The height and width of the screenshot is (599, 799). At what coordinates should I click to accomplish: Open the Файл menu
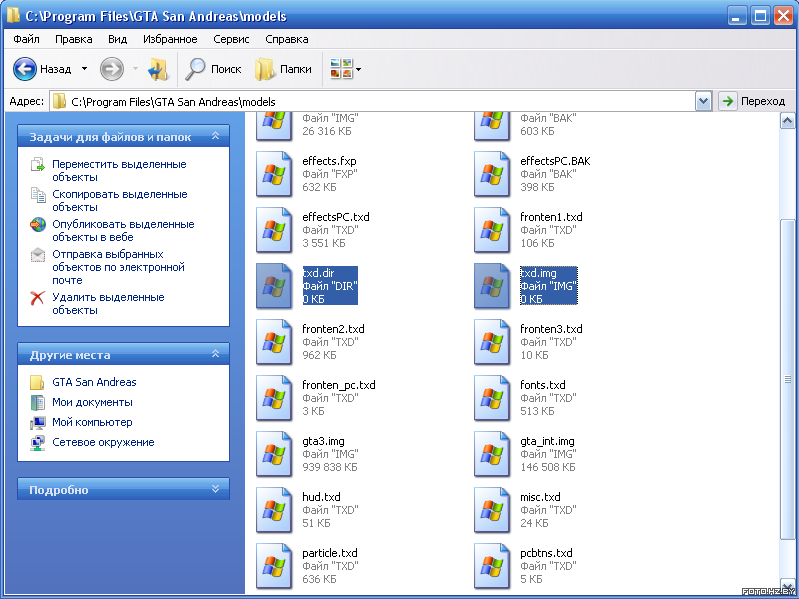(x=26, y=39)
